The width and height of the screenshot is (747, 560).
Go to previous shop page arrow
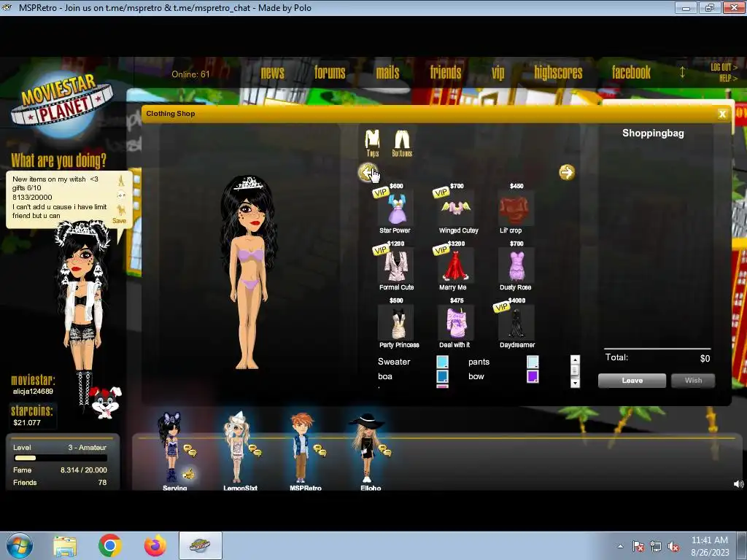click(368, 172)
